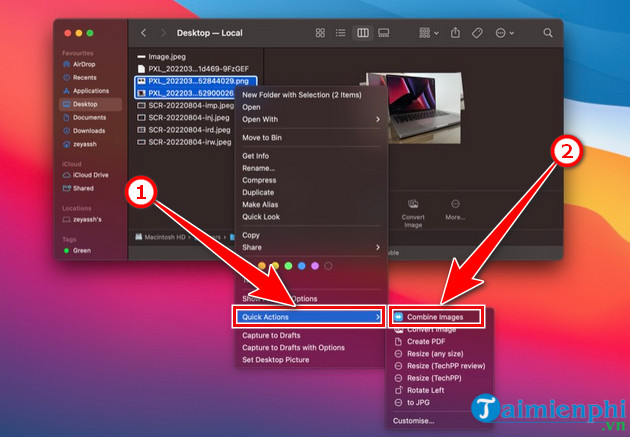Screen dimensions: 630x437
Task: Apply the green colour tag
Action: (x=288, y=266)
